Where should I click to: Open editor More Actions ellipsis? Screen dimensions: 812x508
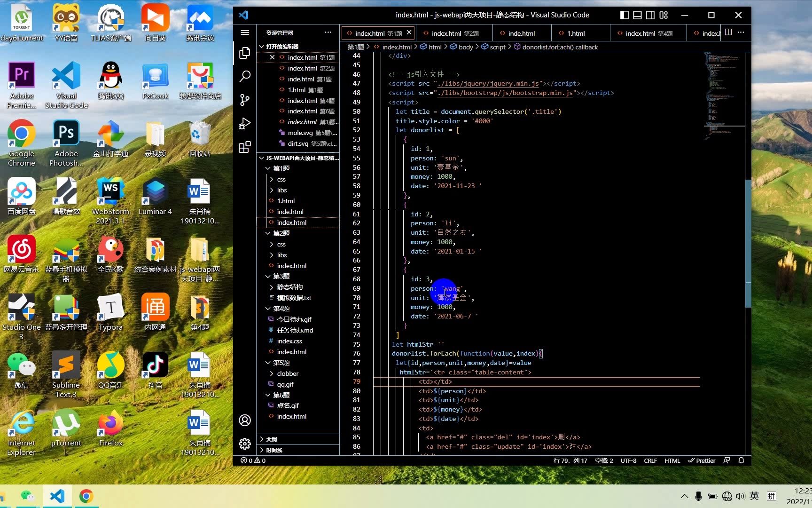pos(741,32)
